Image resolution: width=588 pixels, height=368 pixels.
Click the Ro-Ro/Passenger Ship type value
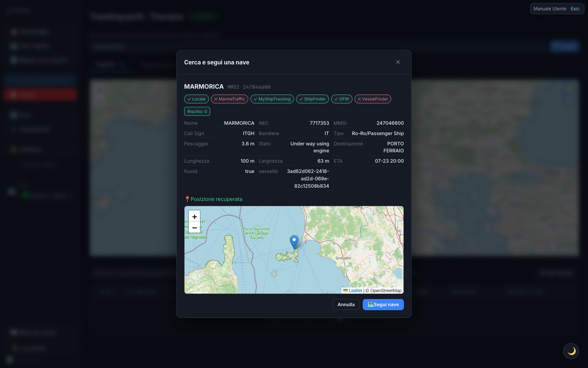click(x=378, y=133)
